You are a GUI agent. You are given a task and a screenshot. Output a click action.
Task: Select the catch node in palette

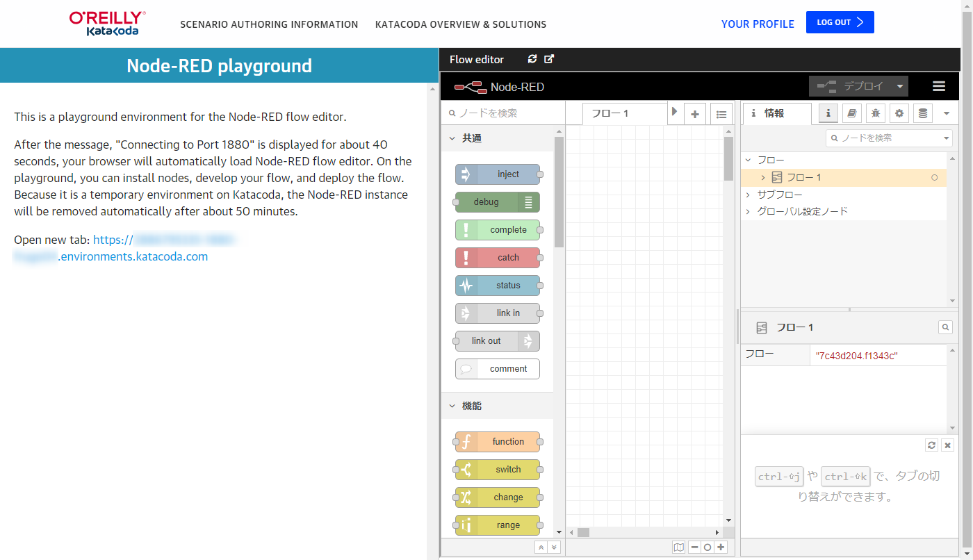coord(498,258)
